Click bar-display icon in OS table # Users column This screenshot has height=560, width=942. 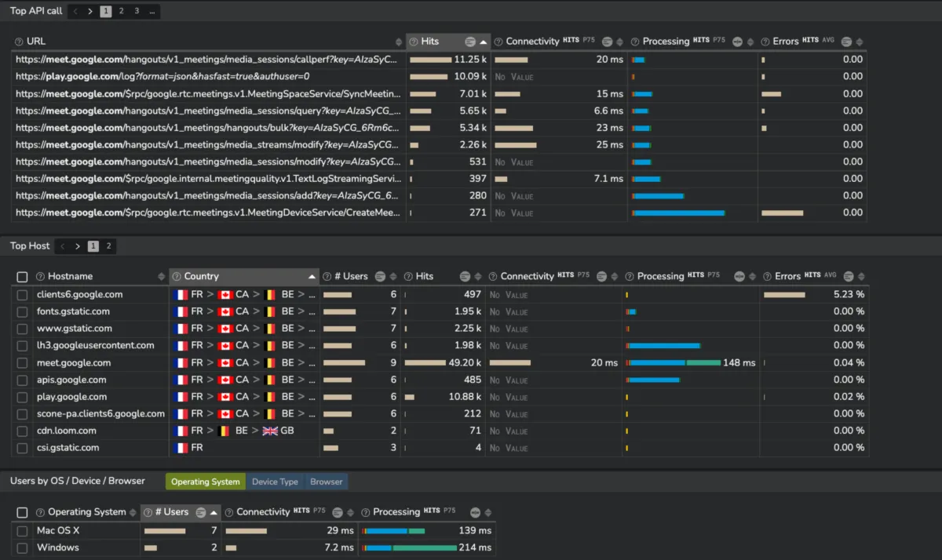click(x=201, y=512)
